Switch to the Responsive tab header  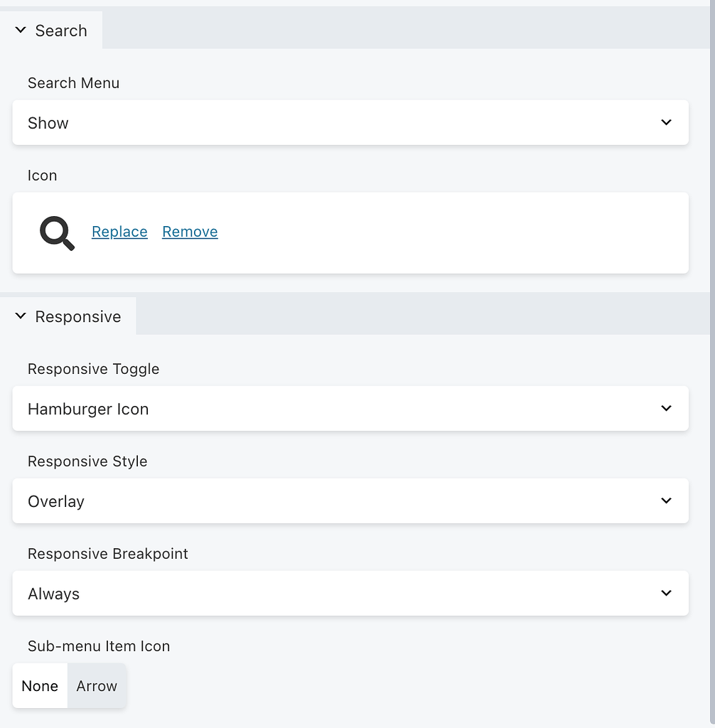coord(78,316)
